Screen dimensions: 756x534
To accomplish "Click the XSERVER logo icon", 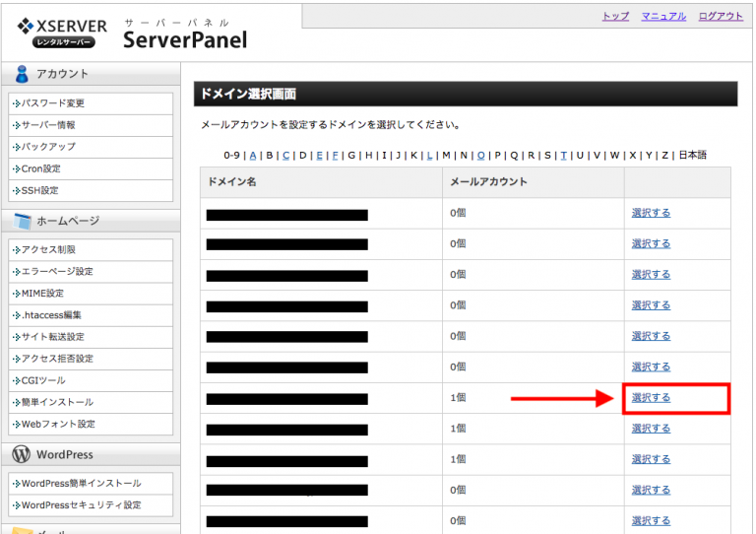I will (27, 26).
